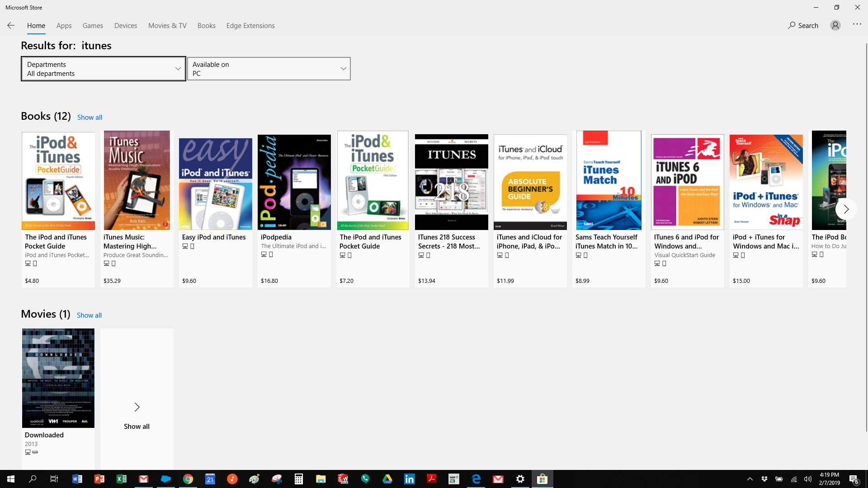
Task: Launch Word from the taskbar
Action: tap(77, 479)
